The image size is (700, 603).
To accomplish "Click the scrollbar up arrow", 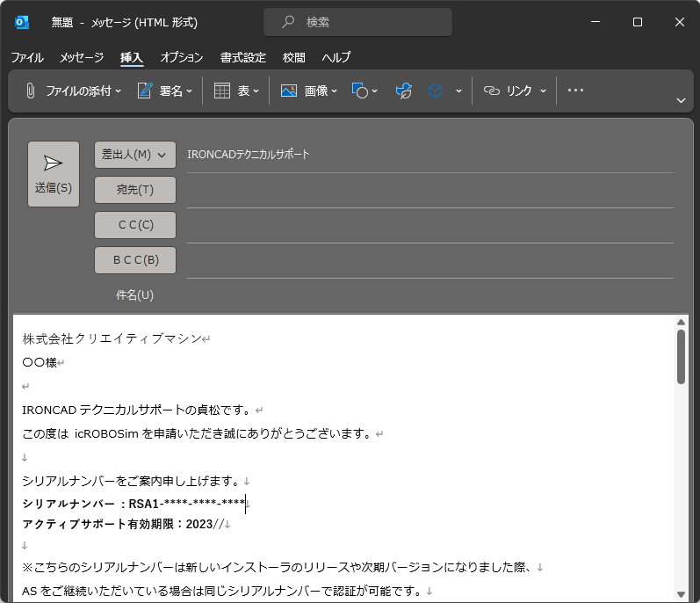I will coord(681,322).
